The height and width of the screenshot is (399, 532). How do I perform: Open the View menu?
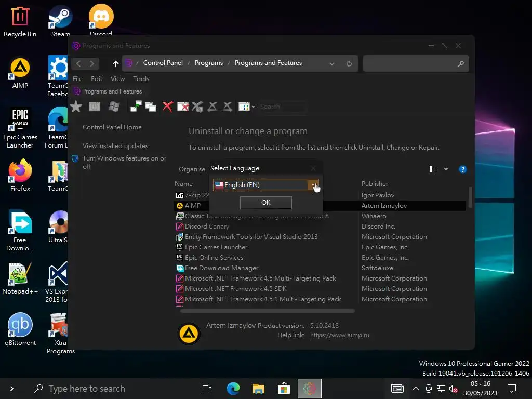(x=117, y=79)
